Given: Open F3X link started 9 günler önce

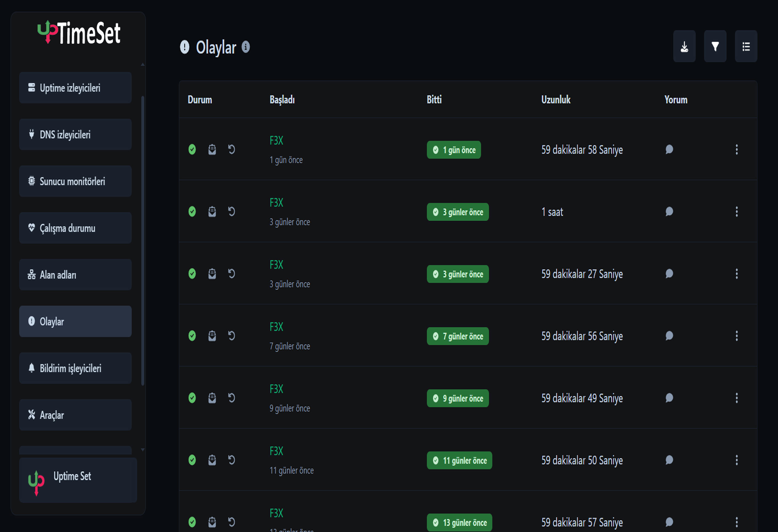Looking at the screenshot, I should 276,389.
